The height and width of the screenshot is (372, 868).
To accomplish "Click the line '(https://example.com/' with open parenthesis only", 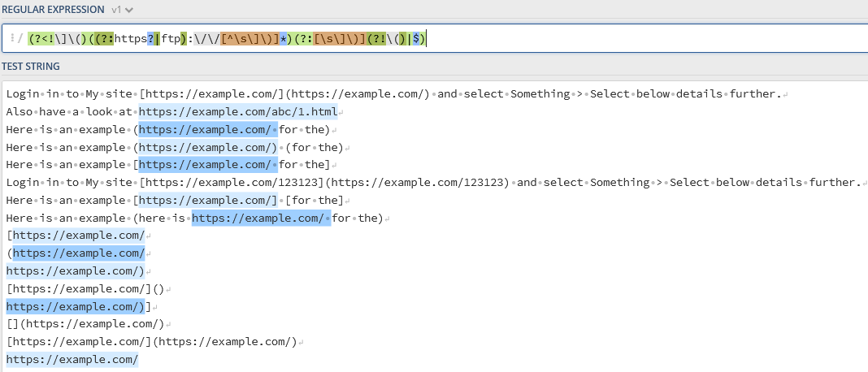I will (76, 253).
